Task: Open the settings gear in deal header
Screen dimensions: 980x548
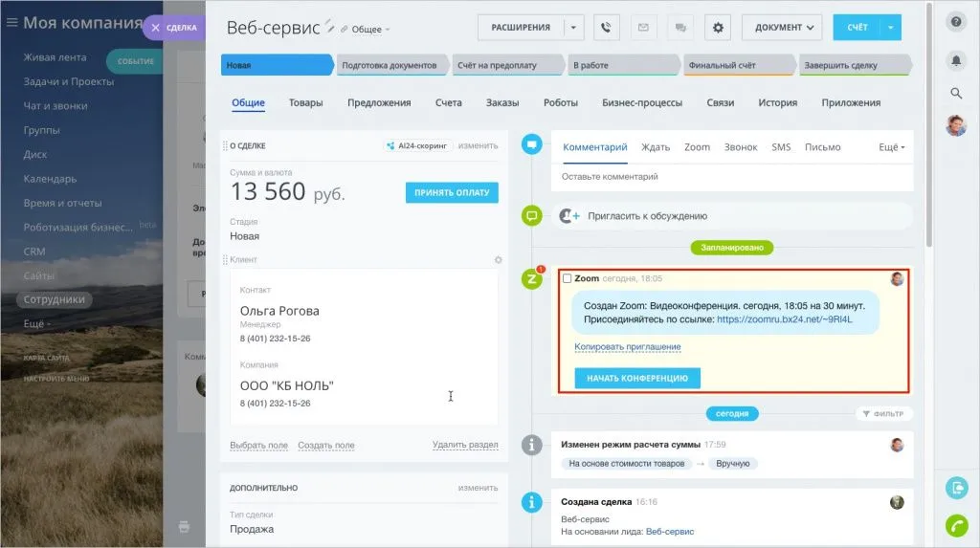Action: click(x=718, y=28)
